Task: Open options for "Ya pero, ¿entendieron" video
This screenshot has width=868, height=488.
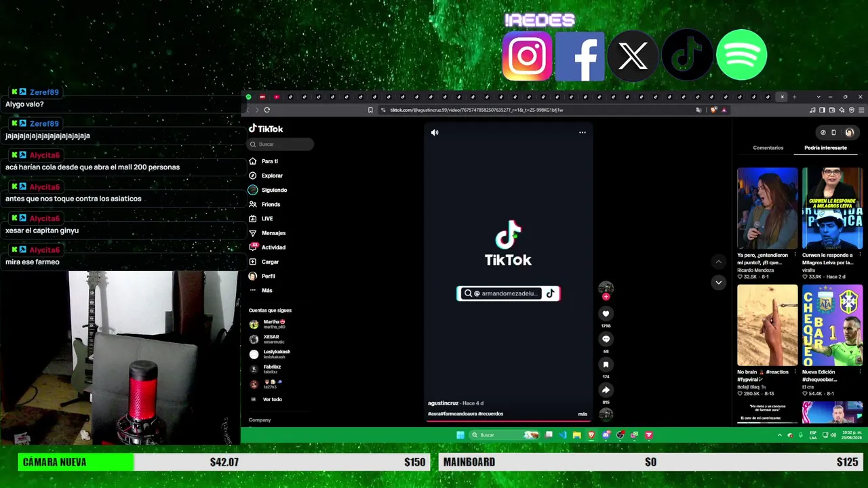Action: (795, 256)
